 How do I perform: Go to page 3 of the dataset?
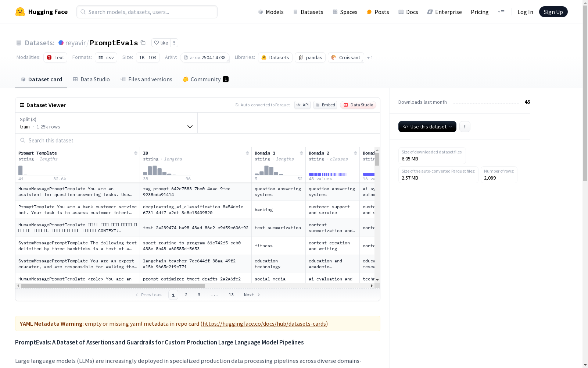tap(199, 295)
